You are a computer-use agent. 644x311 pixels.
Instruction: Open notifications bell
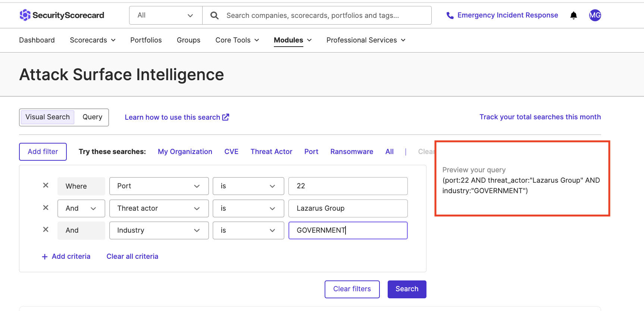click(x=573, y=15)
